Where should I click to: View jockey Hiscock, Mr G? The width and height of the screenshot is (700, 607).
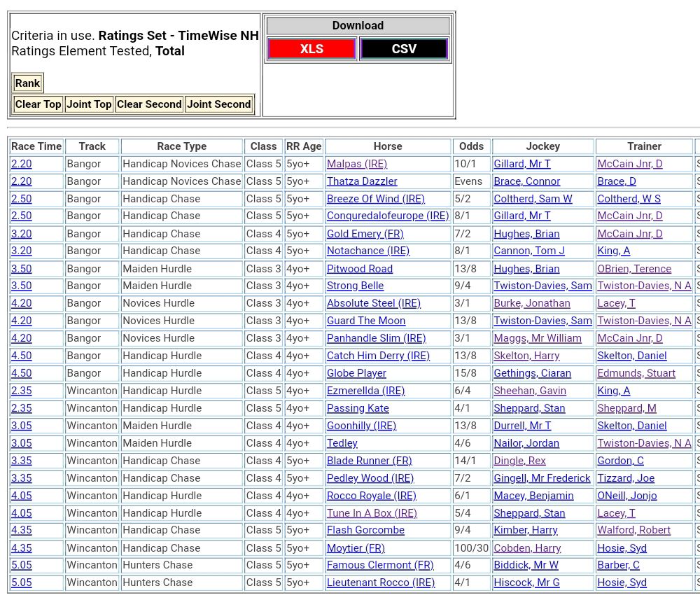click(x=526, y=582)
